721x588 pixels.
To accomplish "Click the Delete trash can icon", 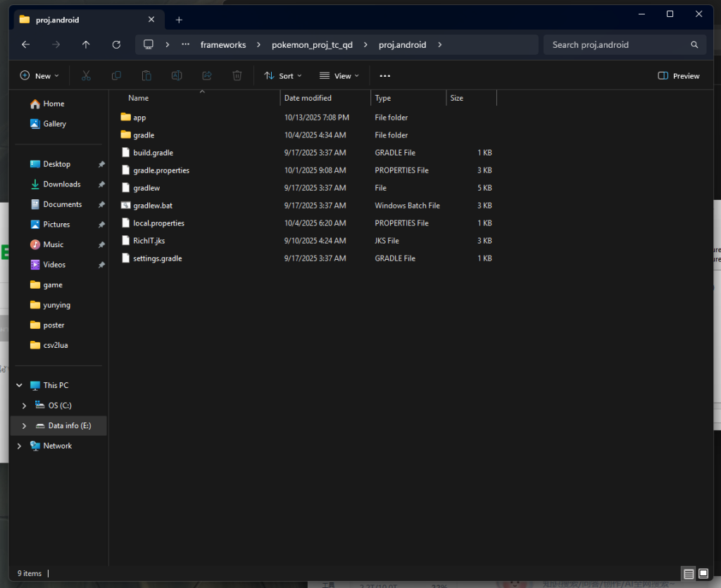I will (238, 75).
